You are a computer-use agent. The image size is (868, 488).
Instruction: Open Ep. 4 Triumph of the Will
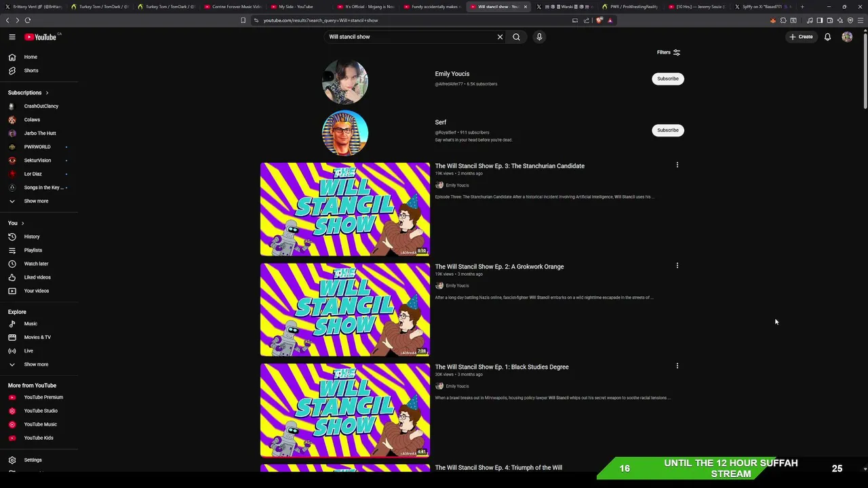498,468
